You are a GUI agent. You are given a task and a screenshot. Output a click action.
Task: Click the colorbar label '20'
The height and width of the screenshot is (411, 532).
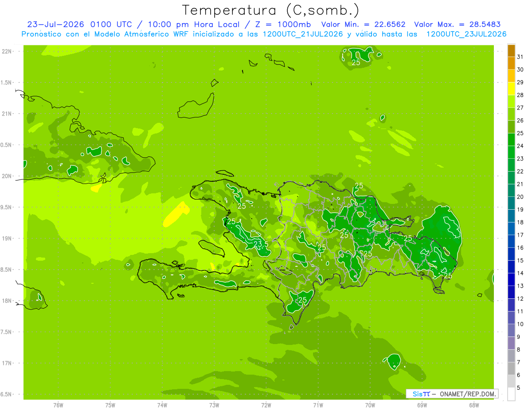(x=520, y=197)
